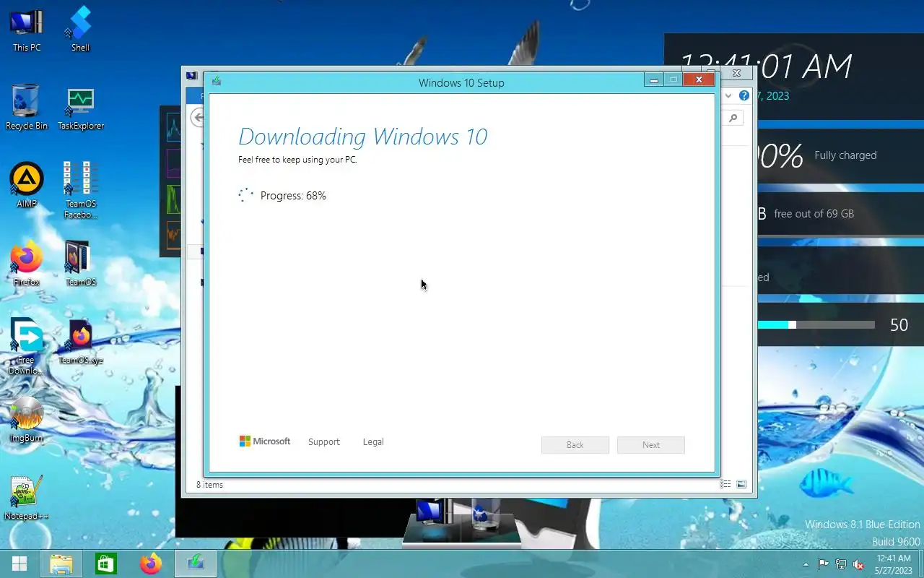The image size is (924, 578).
Task: Click the 'Fully charged' widget text
Action: click(845, 155)
